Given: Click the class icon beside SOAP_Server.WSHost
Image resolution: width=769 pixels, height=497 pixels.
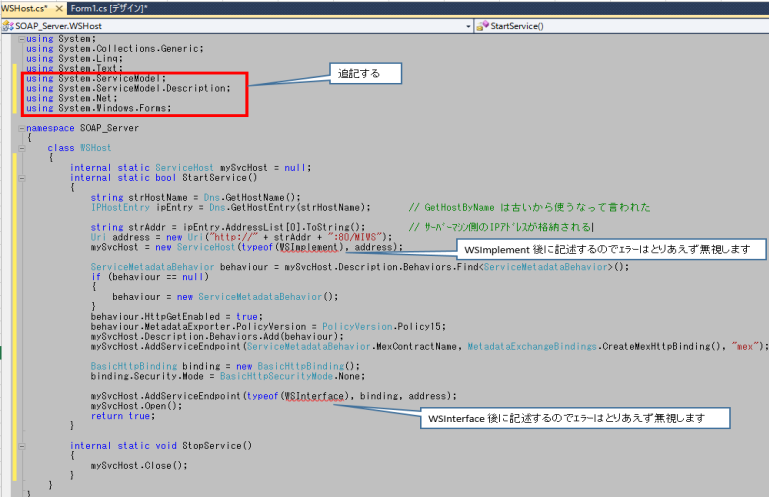Looking at the screenshot, I should coord(8,24).
